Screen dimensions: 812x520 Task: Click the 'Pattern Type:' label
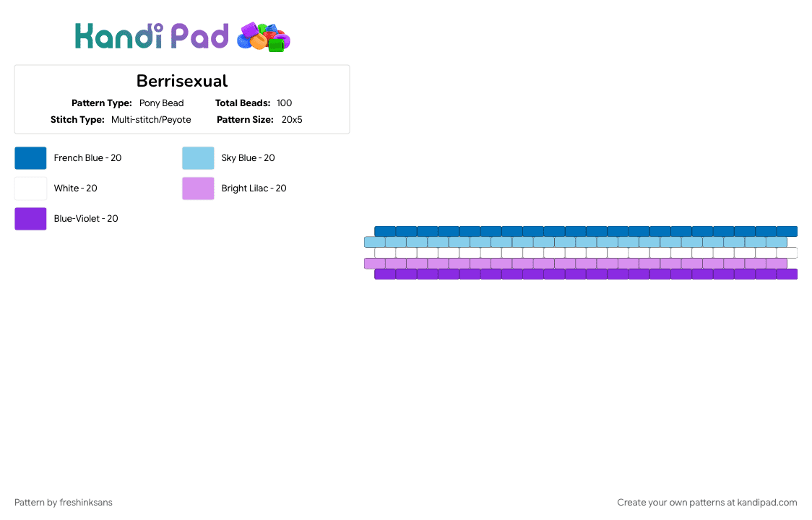click(101, 103)
